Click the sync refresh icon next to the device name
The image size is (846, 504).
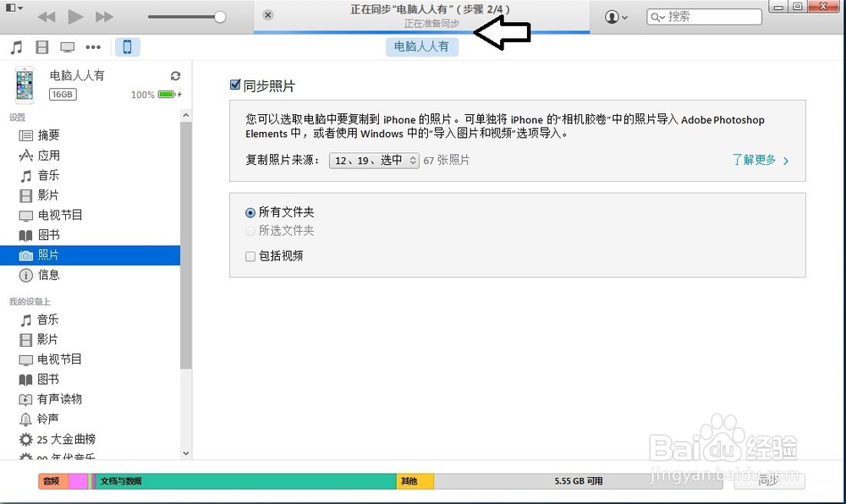tap(176, 75)
